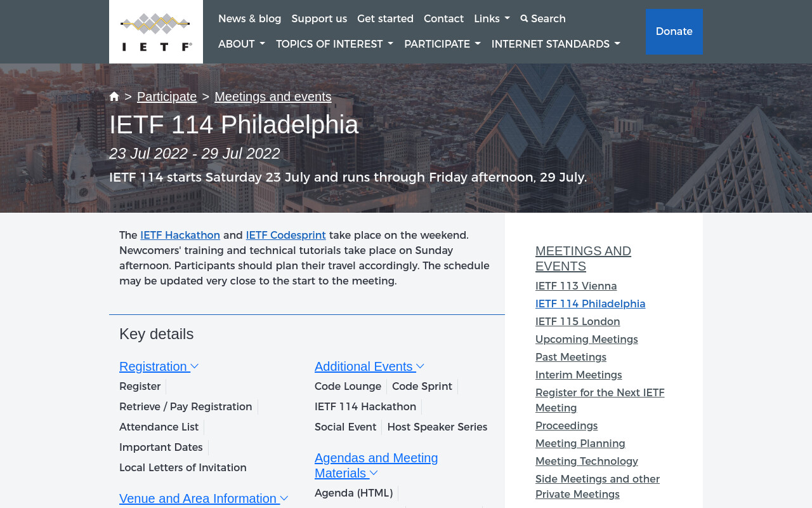Open the Code Lounge link

348,387
